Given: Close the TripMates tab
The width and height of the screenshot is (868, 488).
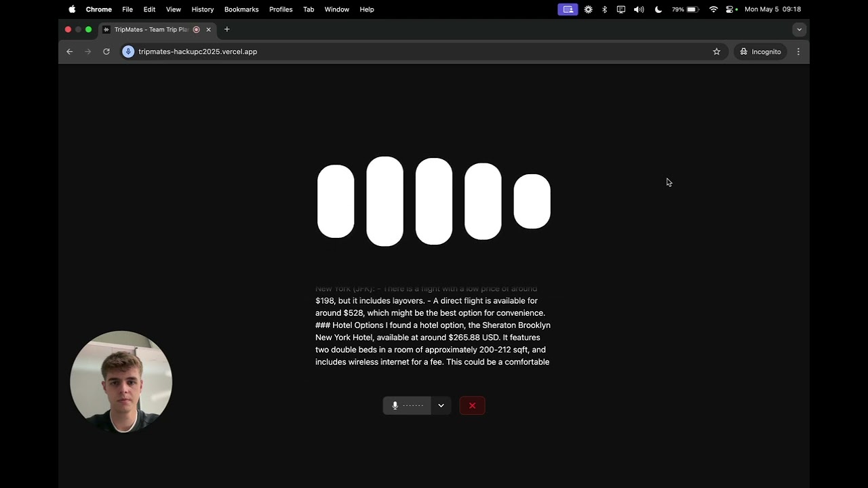Looking at the screenshot, I should pos(208,30).
